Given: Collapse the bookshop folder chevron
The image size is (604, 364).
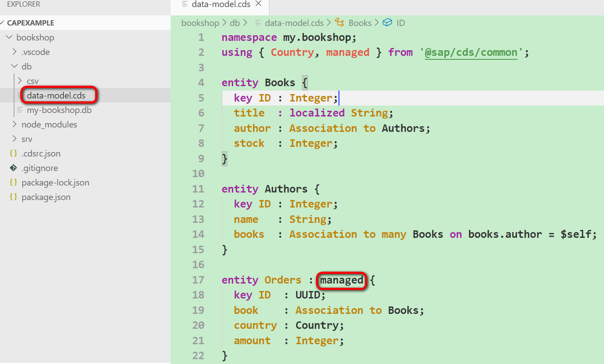Looking at the screenshot, I should pyautogui.click(x=9, y=37).
